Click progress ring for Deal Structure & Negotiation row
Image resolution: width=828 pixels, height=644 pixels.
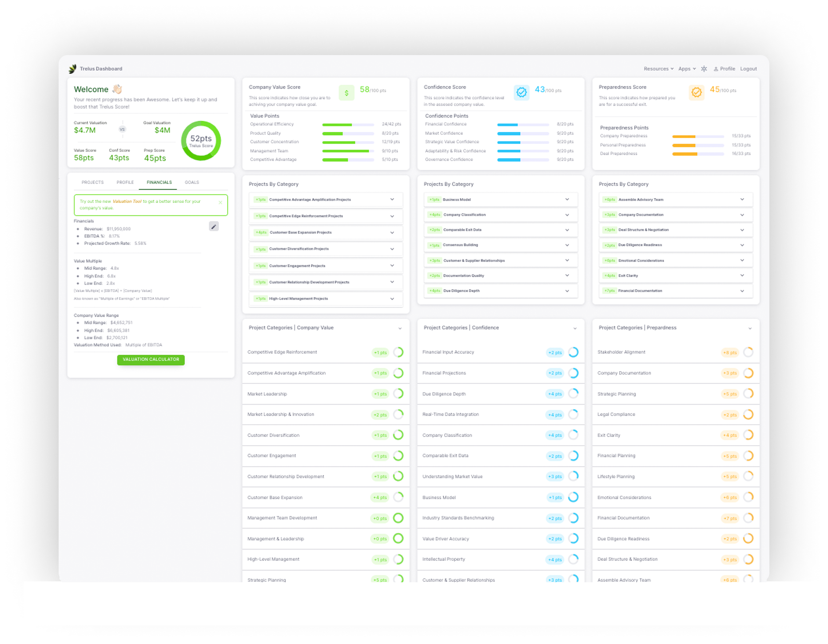pyautogui.click(x=748, y=559)
